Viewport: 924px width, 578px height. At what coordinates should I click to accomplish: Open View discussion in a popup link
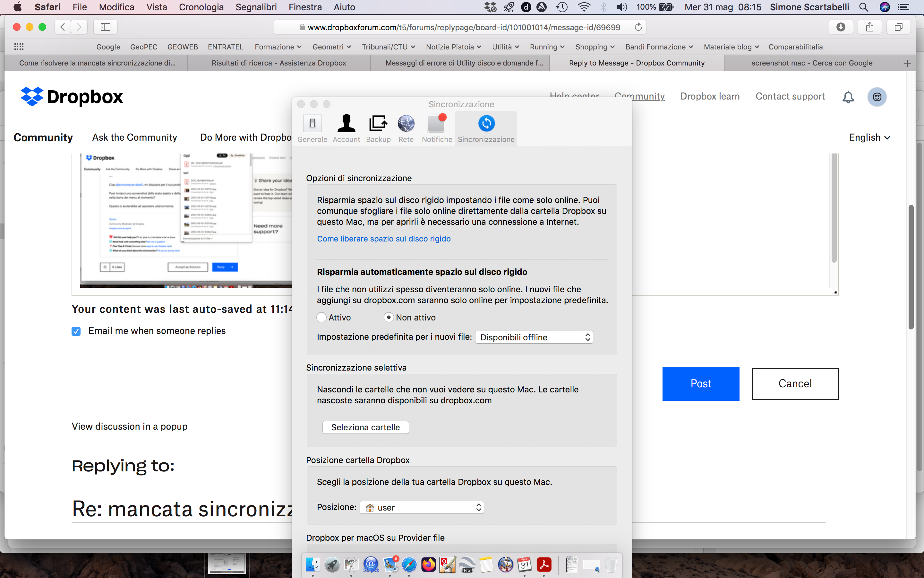[x=129, y=426]
